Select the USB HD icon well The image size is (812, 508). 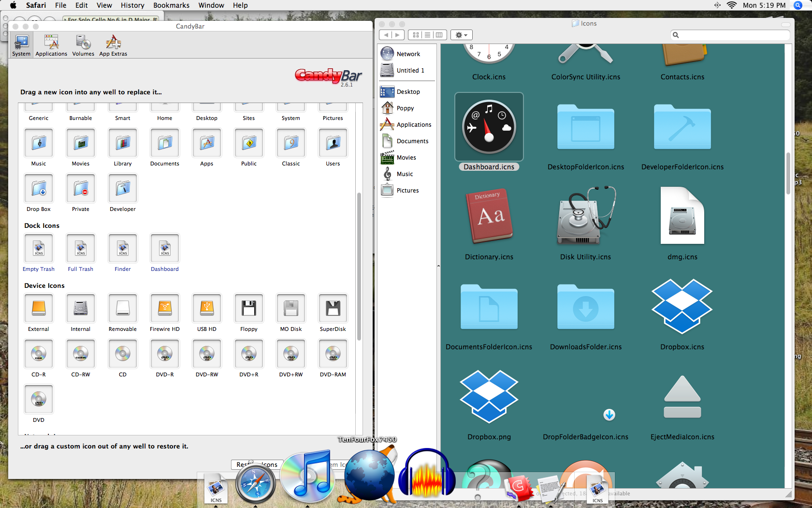[207, 309]
